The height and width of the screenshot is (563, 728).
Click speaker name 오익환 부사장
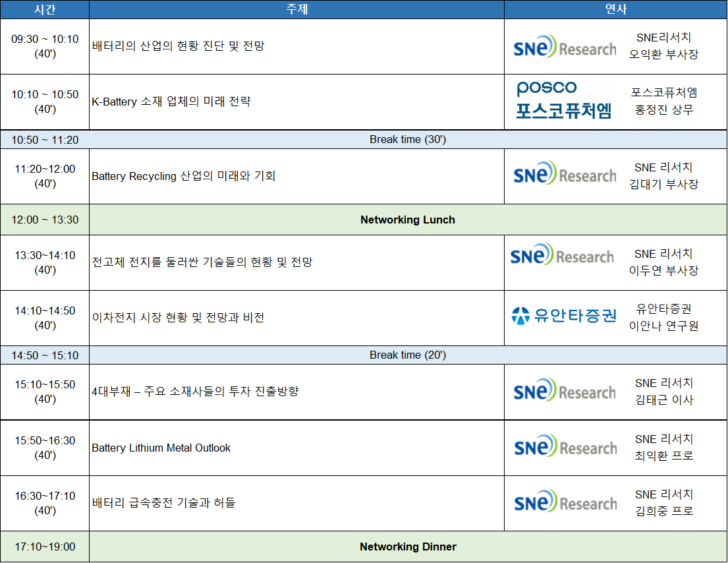pos(663,54)
